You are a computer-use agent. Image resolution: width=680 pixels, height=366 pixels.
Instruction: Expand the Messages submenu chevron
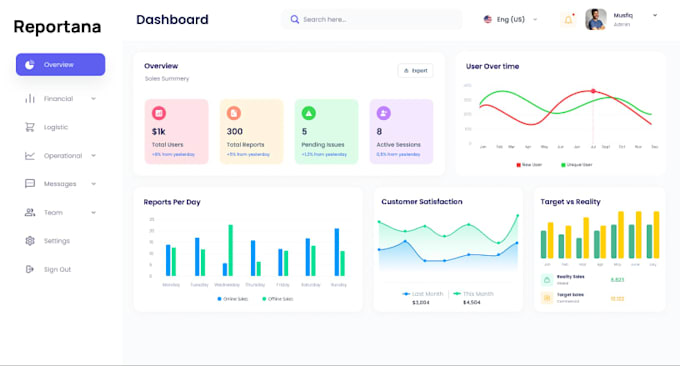click(93, 184)
